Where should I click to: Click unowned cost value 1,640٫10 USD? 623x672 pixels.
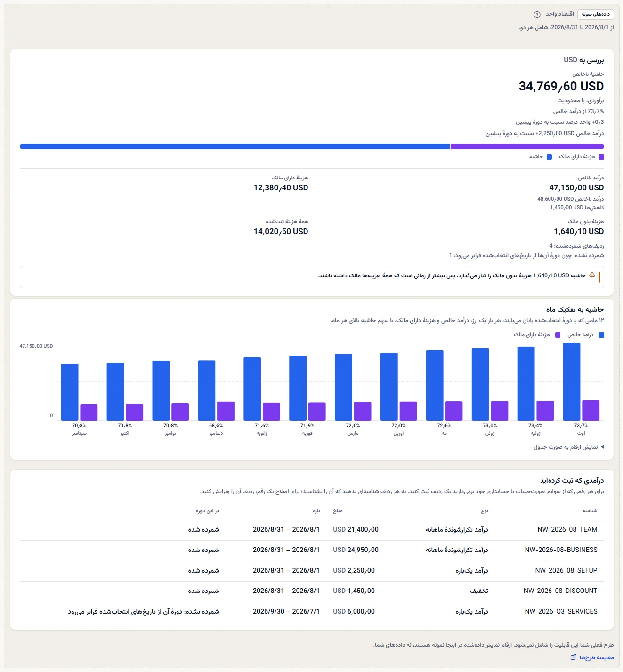coord(579,232)
